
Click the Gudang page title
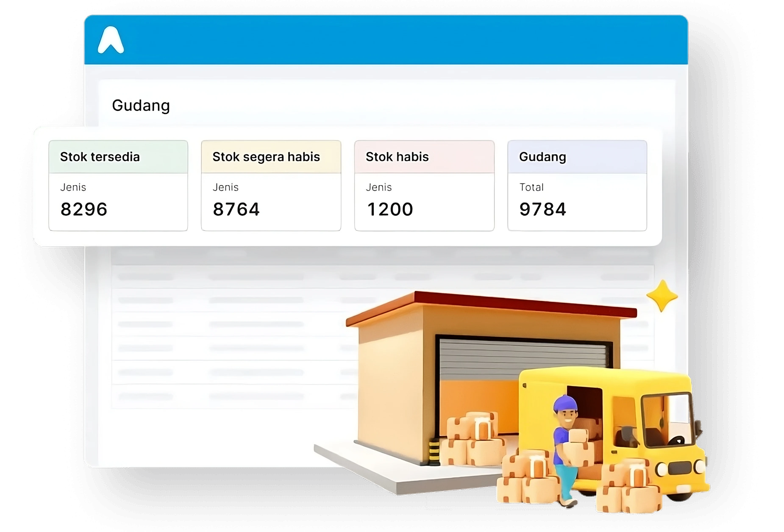tap(141, 105)
